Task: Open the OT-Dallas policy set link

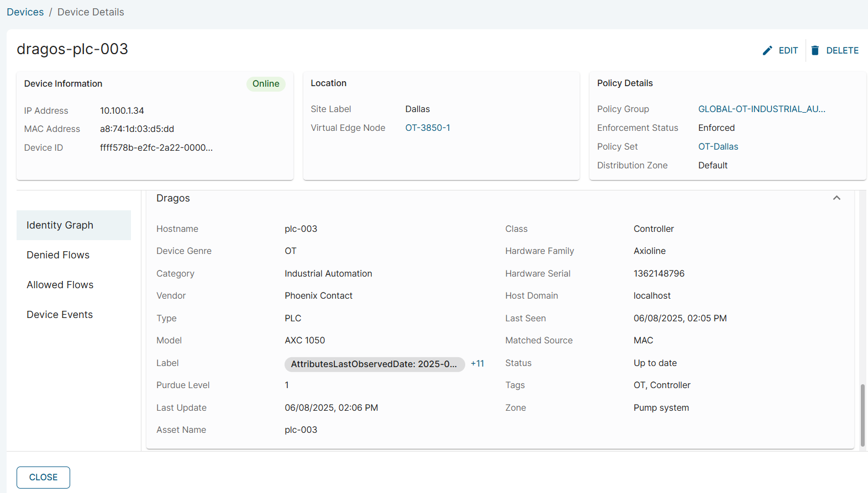Action: (718, 147)
